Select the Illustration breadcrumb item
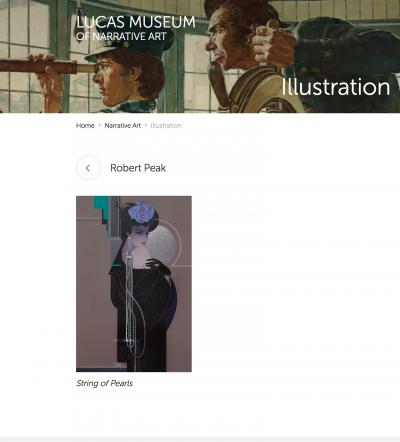The image size is (400, 442). (x=166, y=126)
